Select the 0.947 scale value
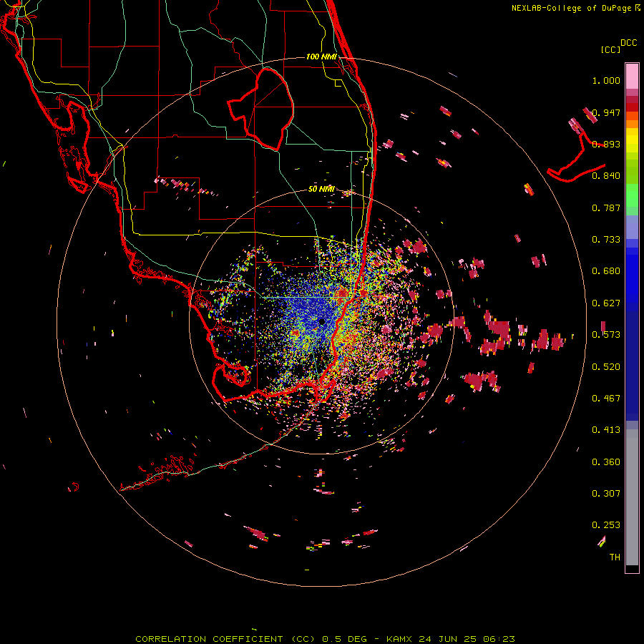The width and height of the screenshot is (644, 644). pos(606,112)
